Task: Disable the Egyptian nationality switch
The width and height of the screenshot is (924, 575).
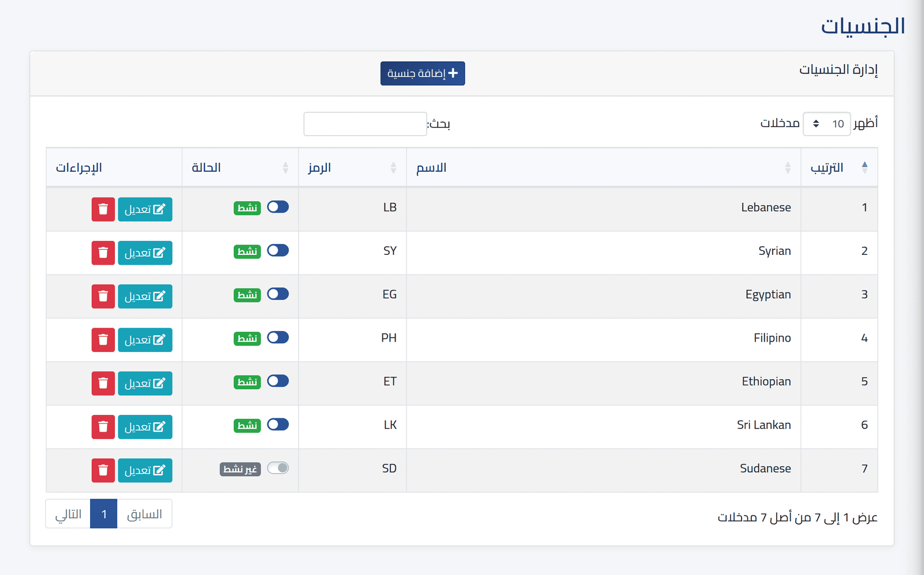Action: point(278,294)
